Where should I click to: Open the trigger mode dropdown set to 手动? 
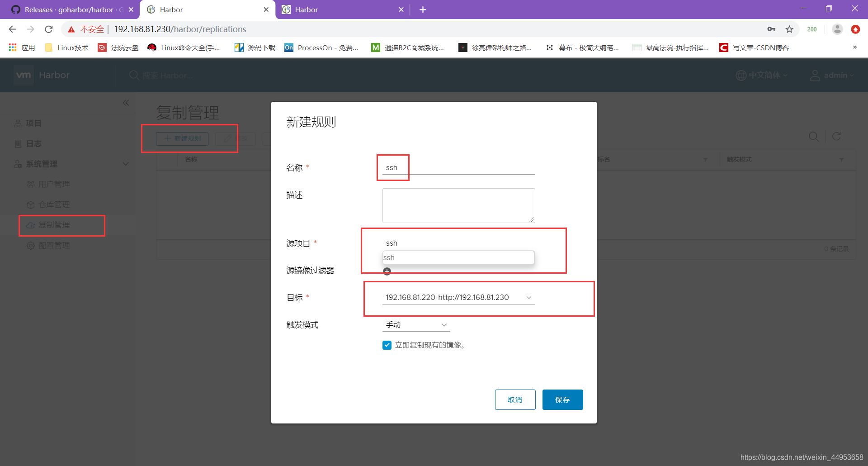[x=416, y=325]
